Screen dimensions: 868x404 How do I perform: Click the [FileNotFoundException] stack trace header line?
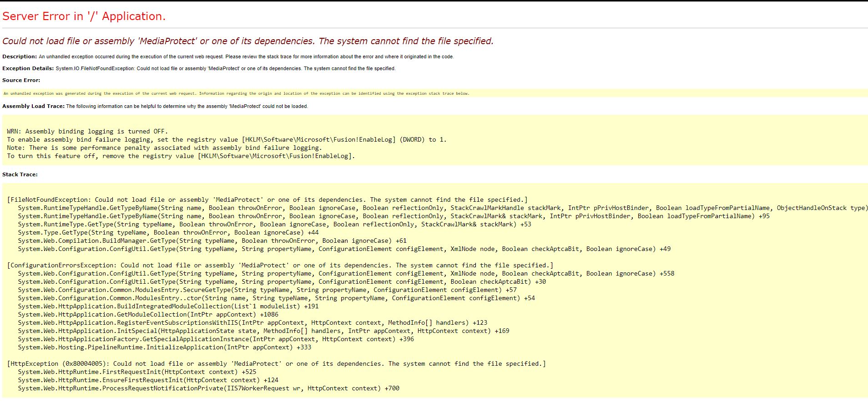coord(267,199)
